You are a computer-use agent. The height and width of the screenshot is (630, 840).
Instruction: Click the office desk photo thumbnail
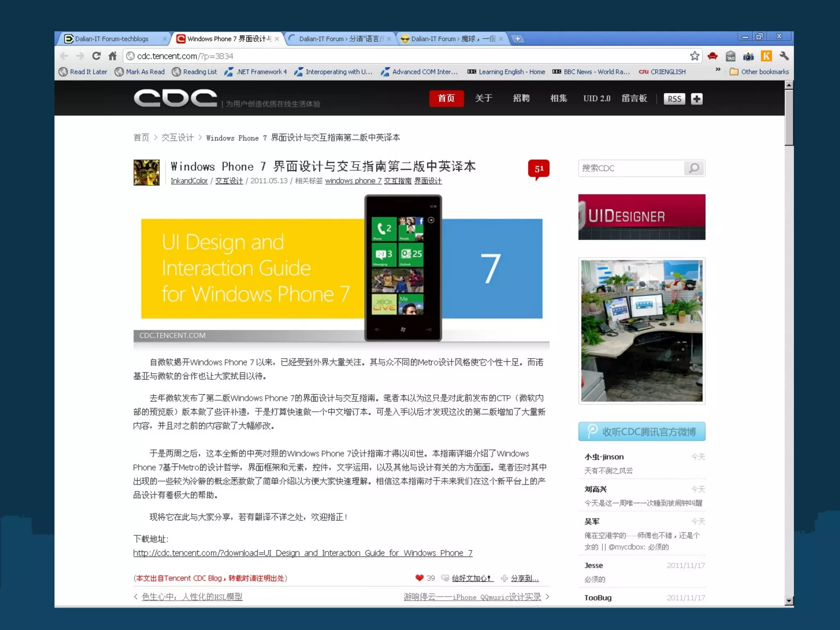pyautogui.click(x=641, y=331)
